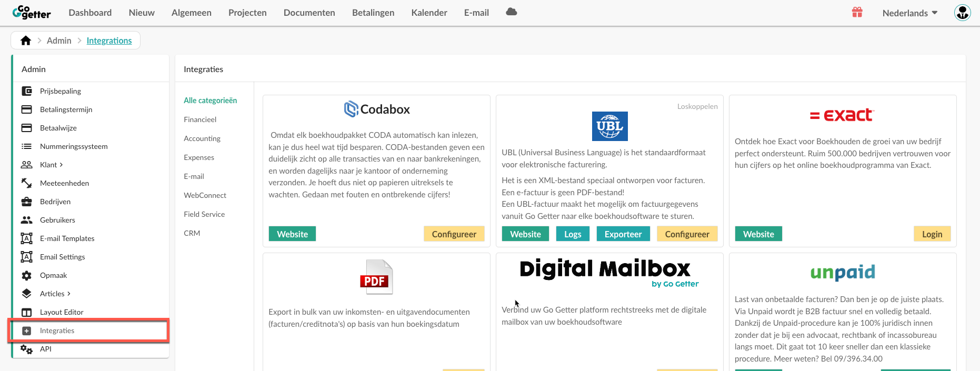Filter integrations by CRM
Viewport: 980px width, 371px height.
pos(192,233)
